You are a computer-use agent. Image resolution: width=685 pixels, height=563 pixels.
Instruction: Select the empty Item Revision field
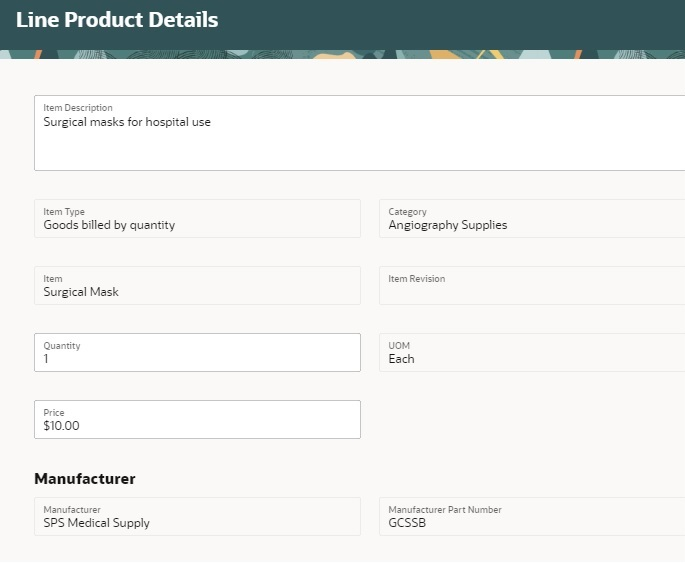pyautogui.click(x=532, y=286)
